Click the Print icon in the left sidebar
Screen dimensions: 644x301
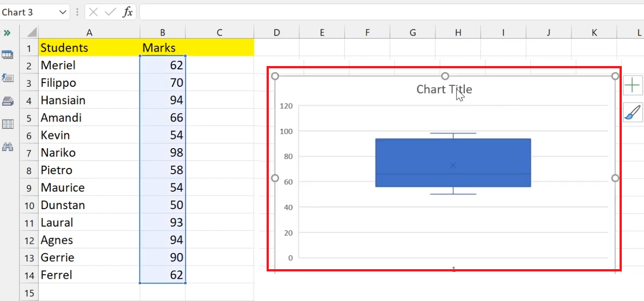point(7,101)
